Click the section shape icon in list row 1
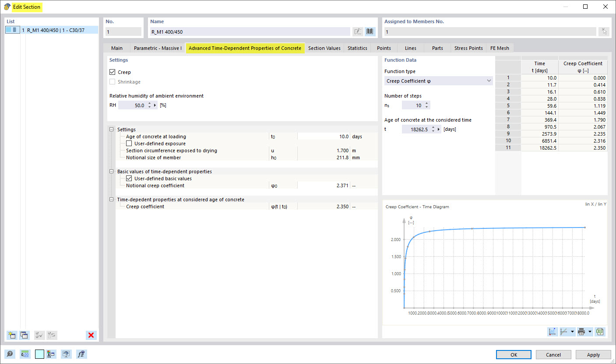This screenshot has height=364, width=616. 13,30
